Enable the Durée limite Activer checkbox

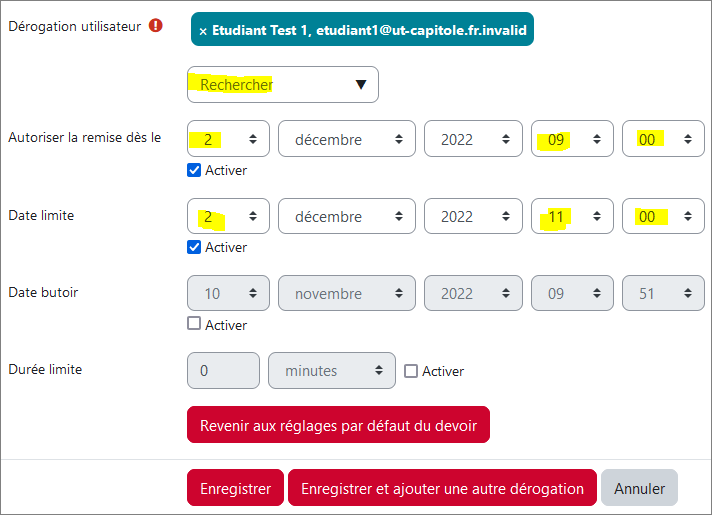(x=411, y=371)
